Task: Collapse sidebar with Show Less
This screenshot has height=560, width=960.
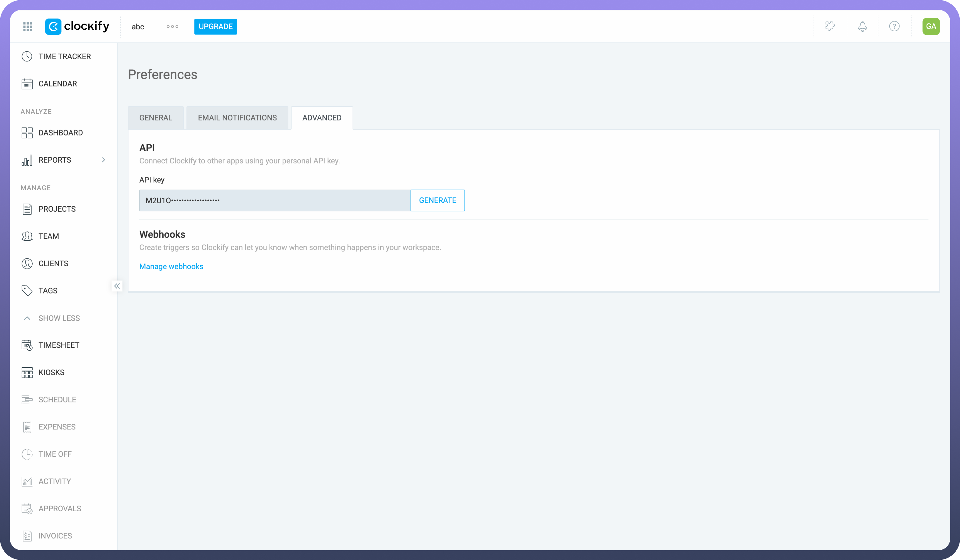Action: pos(59,318)
